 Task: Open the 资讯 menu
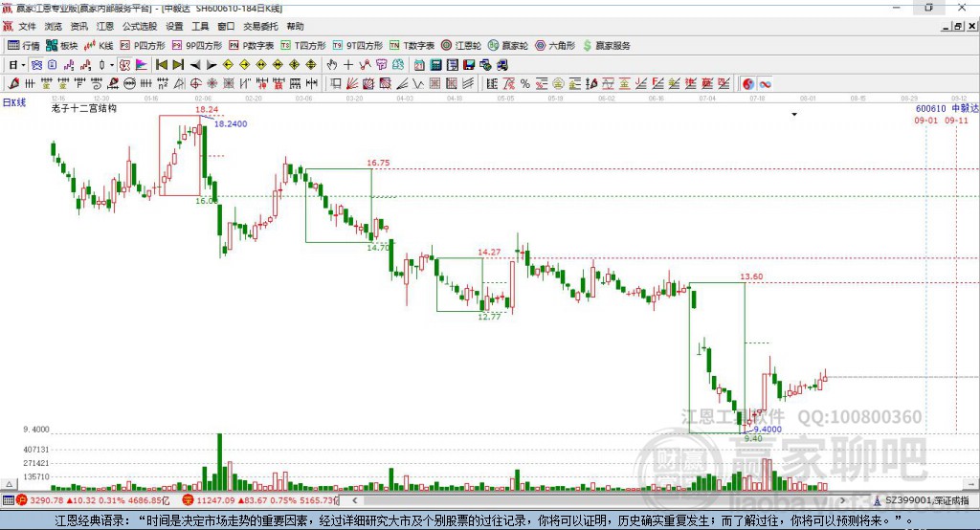(78, 26)
